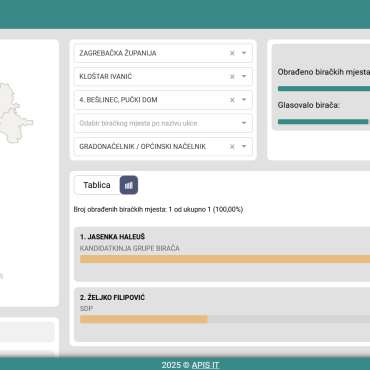370x370 pixels.
Task: Clear the KLOŠTAR IVANIĆ selection
Action: 232,77
